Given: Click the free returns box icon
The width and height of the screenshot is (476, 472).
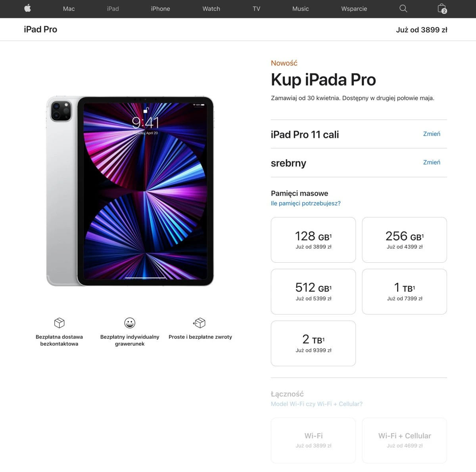Looking at the screenshot, I should [x=200, y=323].
